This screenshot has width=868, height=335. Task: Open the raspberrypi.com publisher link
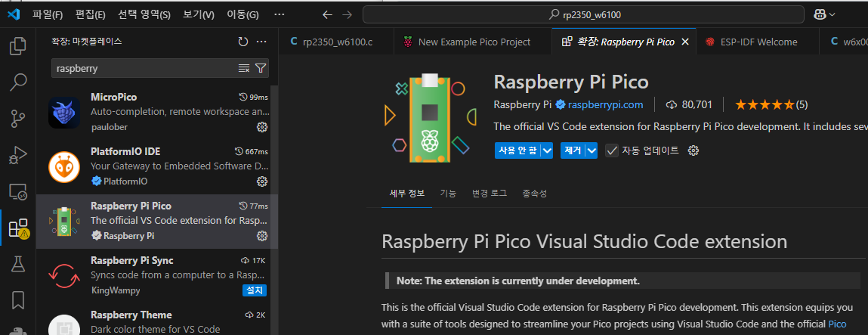[606, 104]
